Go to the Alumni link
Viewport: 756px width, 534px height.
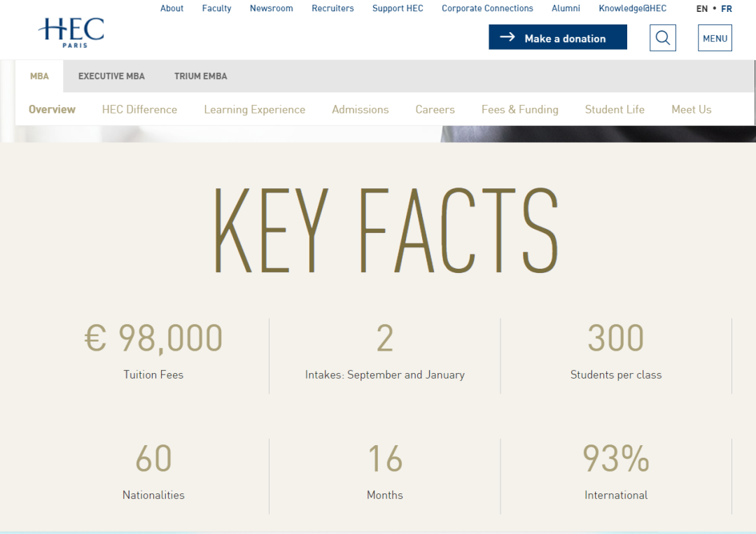coord(566,8)
